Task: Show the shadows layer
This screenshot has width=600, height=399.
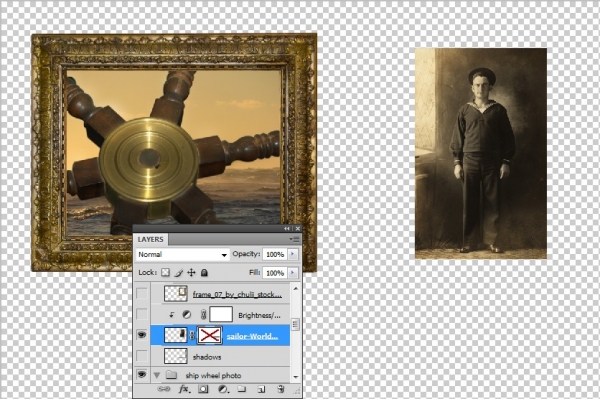Action: pyautogui.click(x=142, y=355)
